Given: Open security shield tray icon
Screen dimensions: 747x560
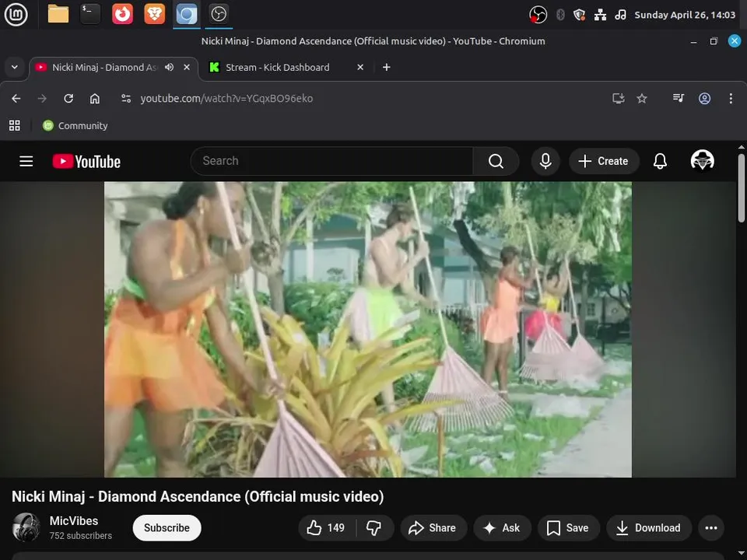Looking at the screenshot, I should click(579, 15).
